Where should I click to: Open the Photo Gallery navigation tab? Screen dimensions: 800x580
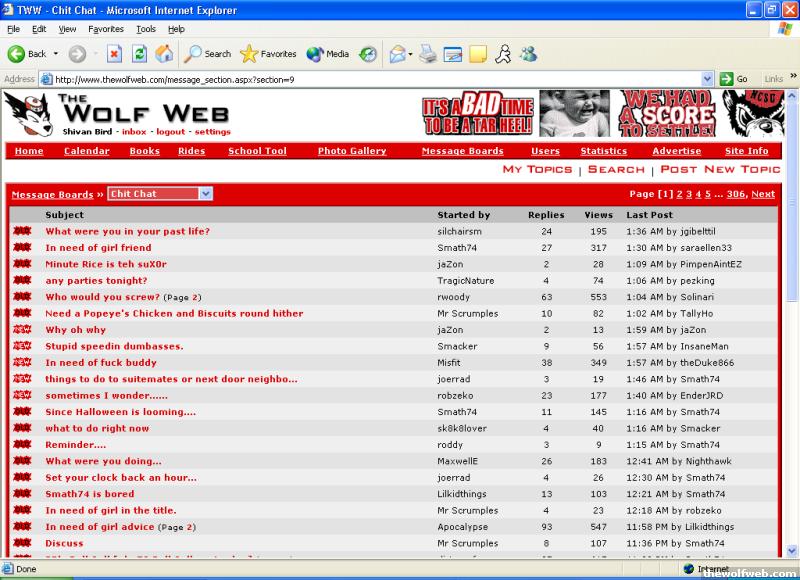[352, 151]
